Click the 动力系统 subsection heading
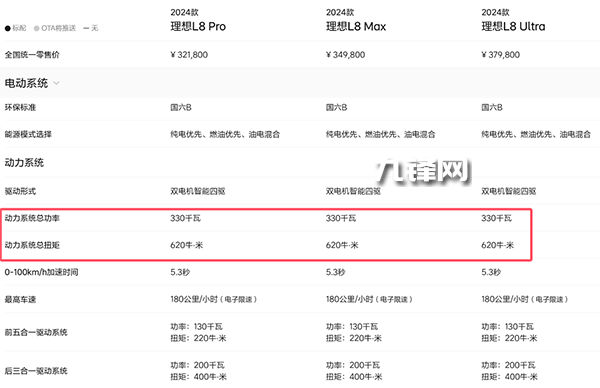The height and width of the screenshot is (388, 600). coord(24,163)
